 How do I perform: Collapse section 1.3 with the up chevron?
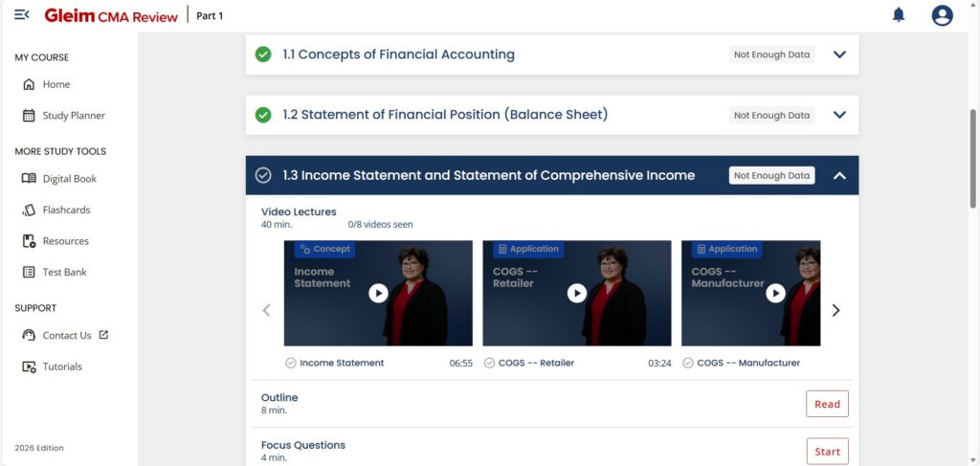click(x=839, y=175)
